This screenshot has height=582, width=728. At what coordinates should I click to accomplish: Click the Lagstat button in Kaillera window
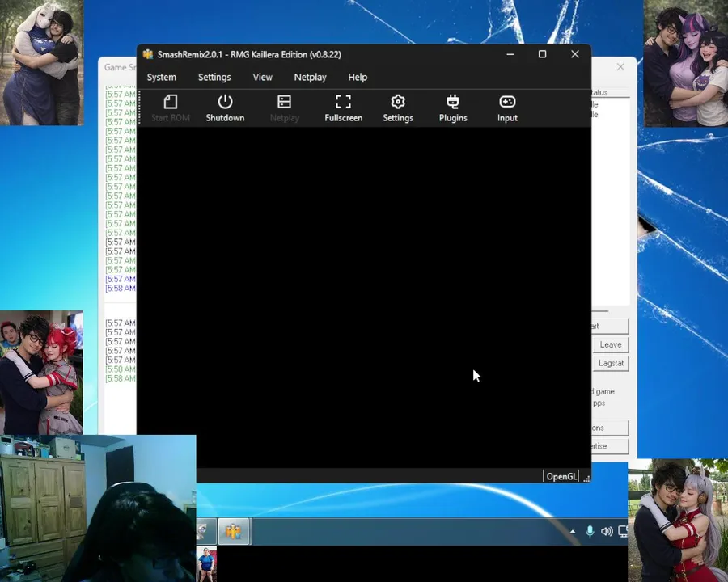coord(610,363)
